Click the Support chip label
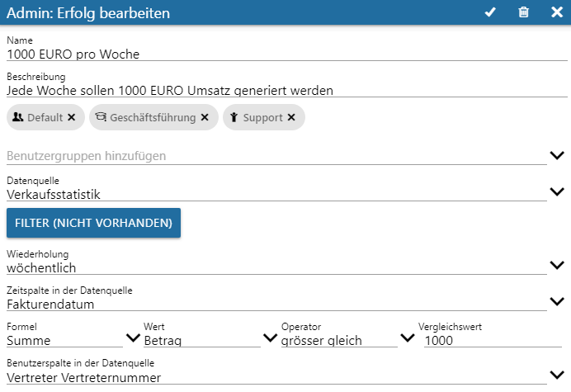 pyautogui.click(x=263, y=117)
